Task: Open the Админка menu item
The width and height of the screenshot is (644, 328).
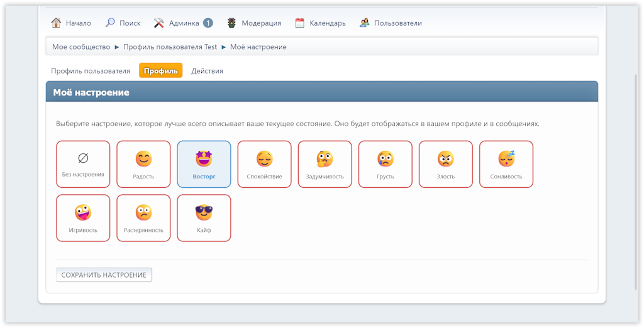Action: tap(184, 23)
